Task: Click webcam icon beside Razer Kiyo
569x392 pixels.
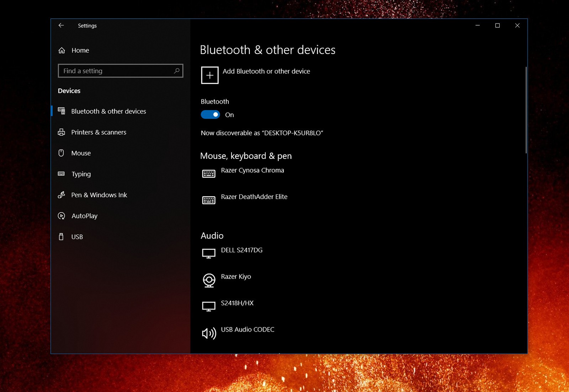Action: (209, 280)
